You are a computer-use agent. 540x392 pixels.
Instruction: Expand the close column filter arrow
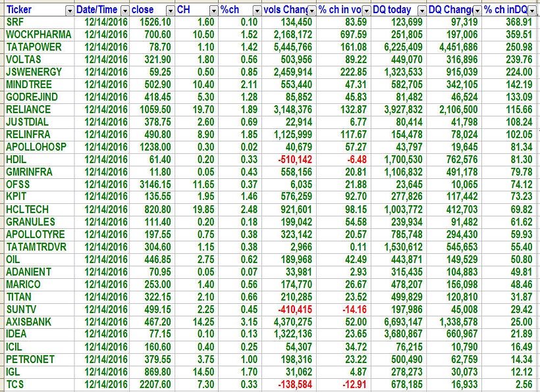pos(170,10)
